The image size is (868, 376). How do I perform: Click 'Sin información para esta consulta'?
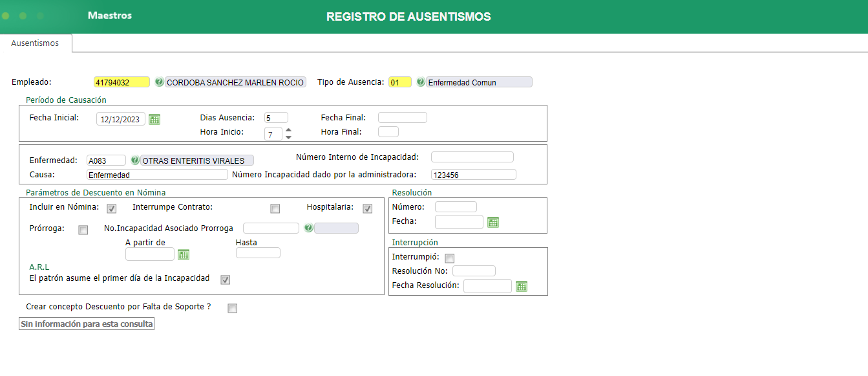tap(86, 323)
